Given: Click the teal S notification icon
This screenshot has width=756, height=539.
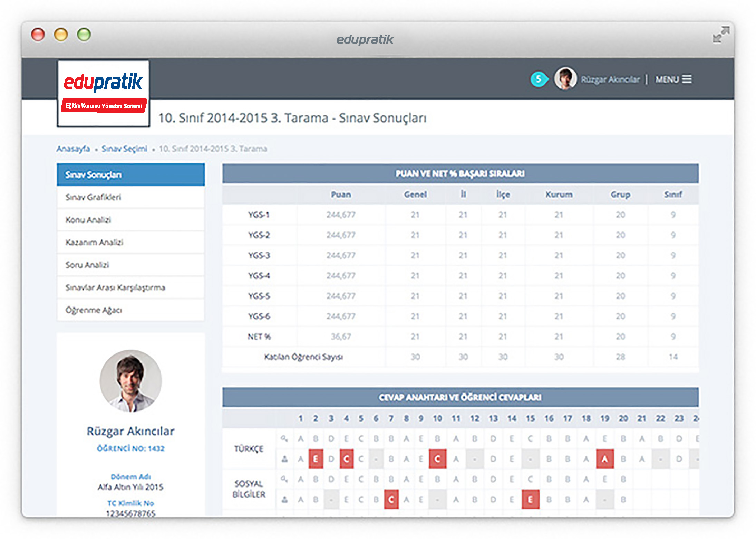Looking at the screenshot, I should click(539, 79).
